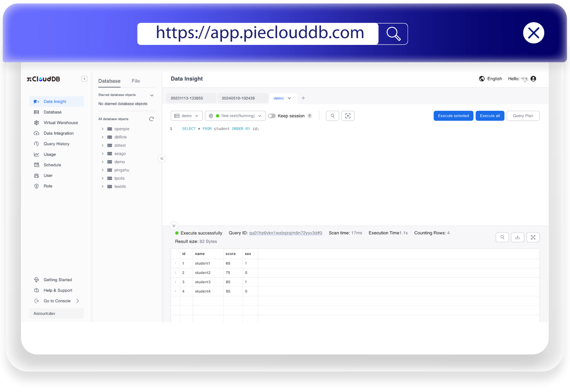Viewport: 570px width, 392px height.
Task: Collapse the left navigation sidebar
Action: (84, 79)
